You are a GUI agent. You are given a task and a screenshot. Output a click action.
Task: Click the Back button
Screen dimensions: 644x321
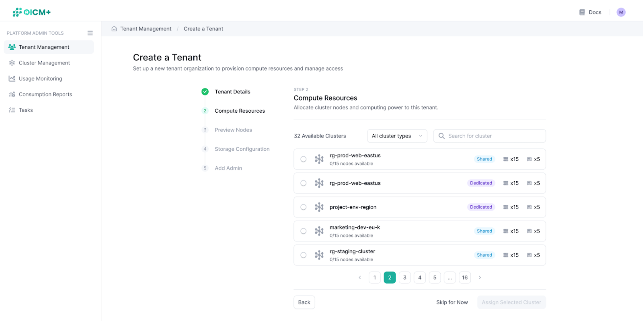click(304, 302)
